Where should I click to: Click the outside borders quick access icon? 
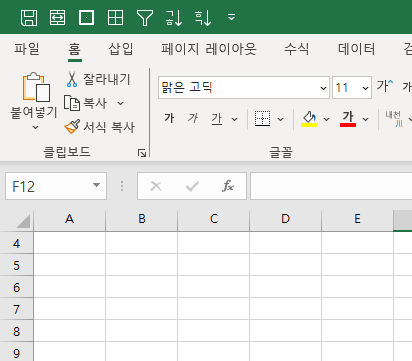pyautogui.click(x=86, y=17)
